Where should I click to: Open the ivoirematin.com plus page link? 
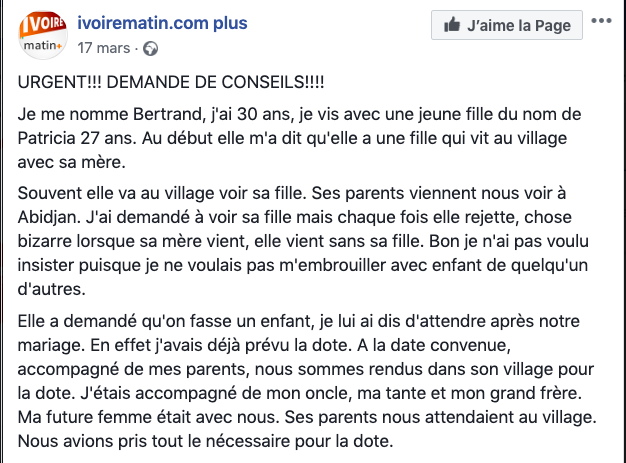[x=162, y=23]
